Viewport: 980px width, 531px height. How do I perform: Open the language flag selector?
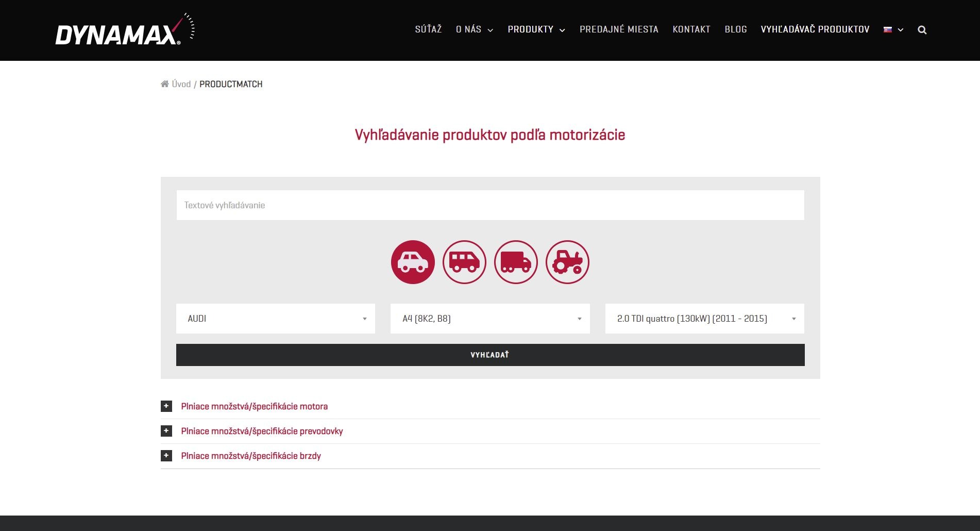(x=893, y=30)
